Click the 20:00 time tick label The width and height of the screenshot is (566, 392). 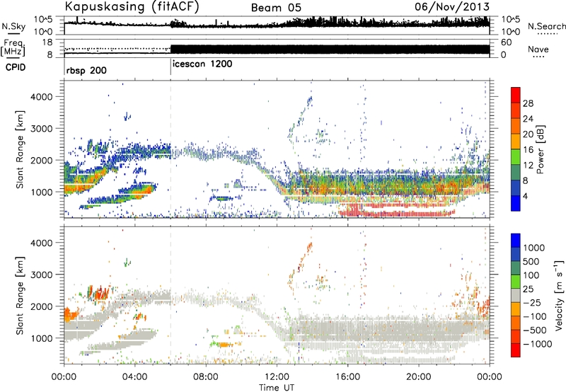[x=419, y=377]
